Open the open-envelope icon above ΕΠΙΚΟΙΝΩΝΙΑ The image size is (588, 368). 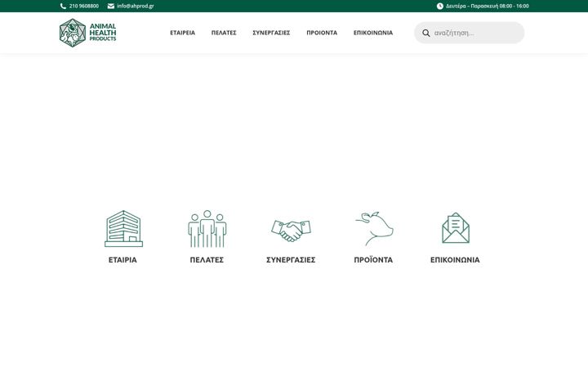coord(456,228)
